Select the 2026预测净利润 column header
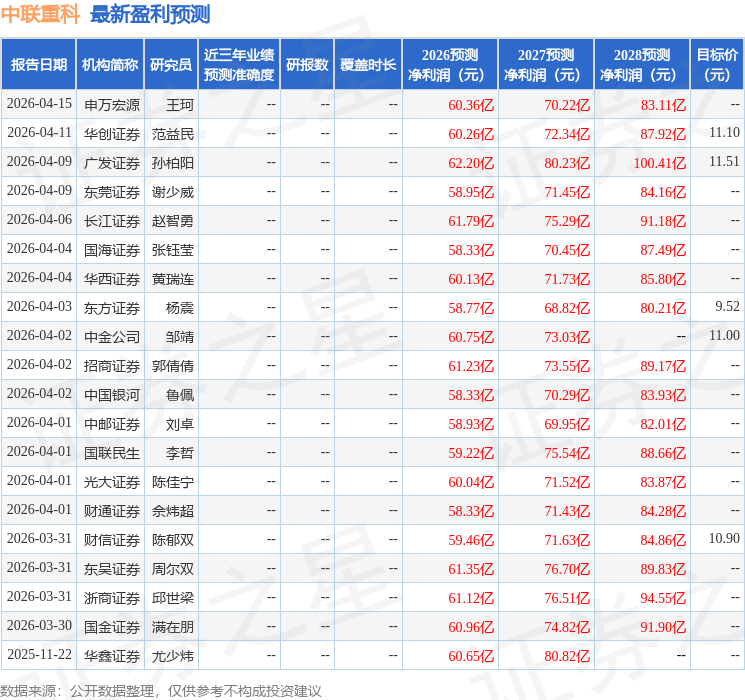745x700 pixels. (x=449, y=65)
